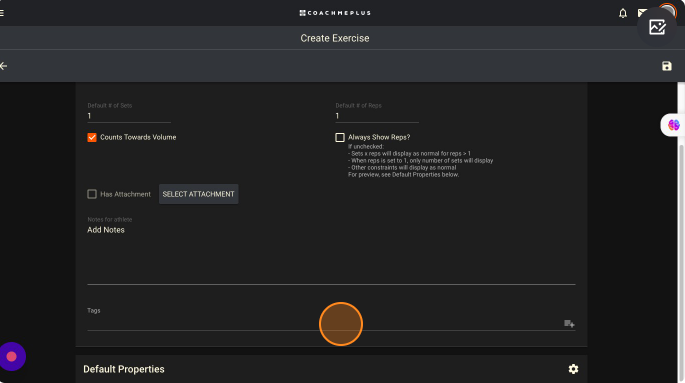Save the exercise with the disk icon
This screenshot has height=383, width=685.
pyautogui.click(x=667, y=66)
